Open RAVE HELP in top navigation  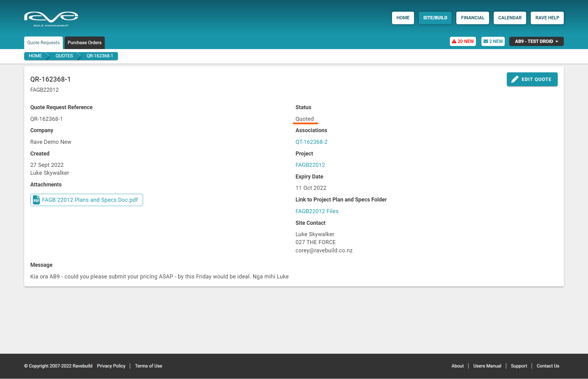tap(547, 18)
